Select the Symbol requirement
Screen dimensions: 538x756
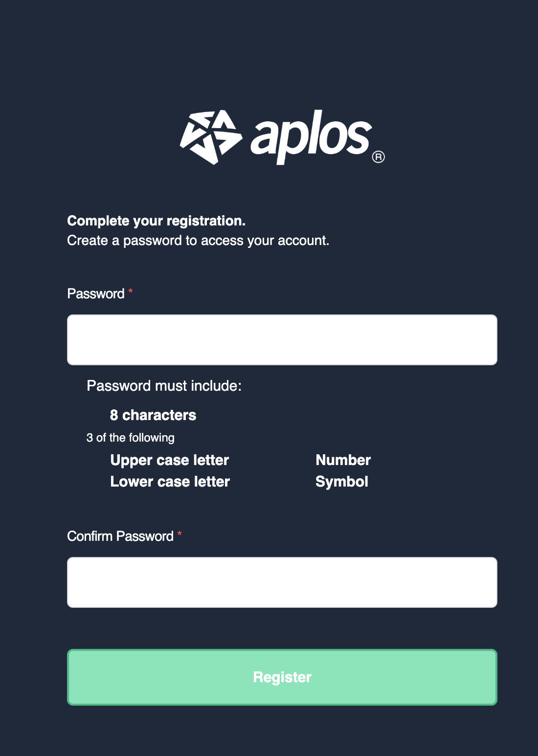[342, 482]
